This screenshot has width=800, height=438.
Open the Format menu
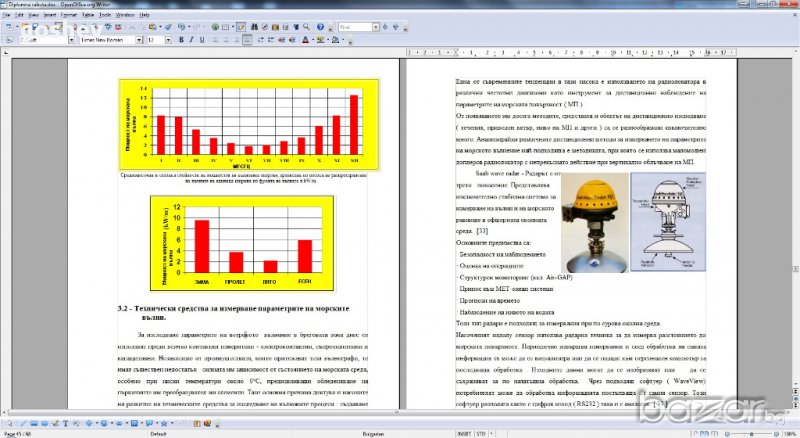coord(68,16)
